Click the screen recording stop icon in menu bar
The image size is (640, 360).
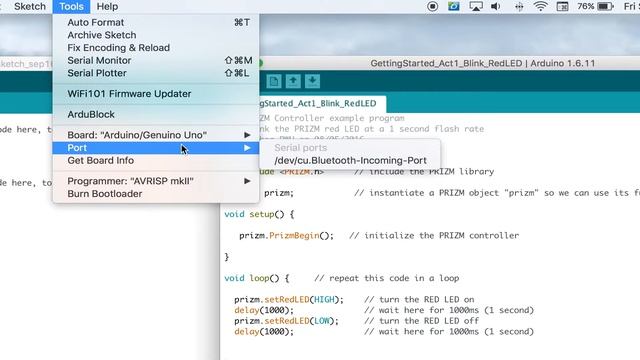(x=433, y=7)
